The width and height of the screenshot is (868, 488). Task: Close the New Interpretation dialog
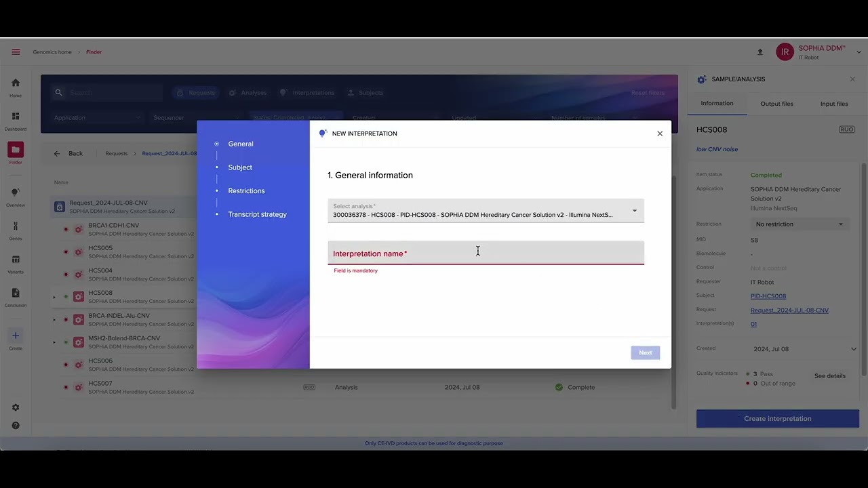tap(660, 134)
